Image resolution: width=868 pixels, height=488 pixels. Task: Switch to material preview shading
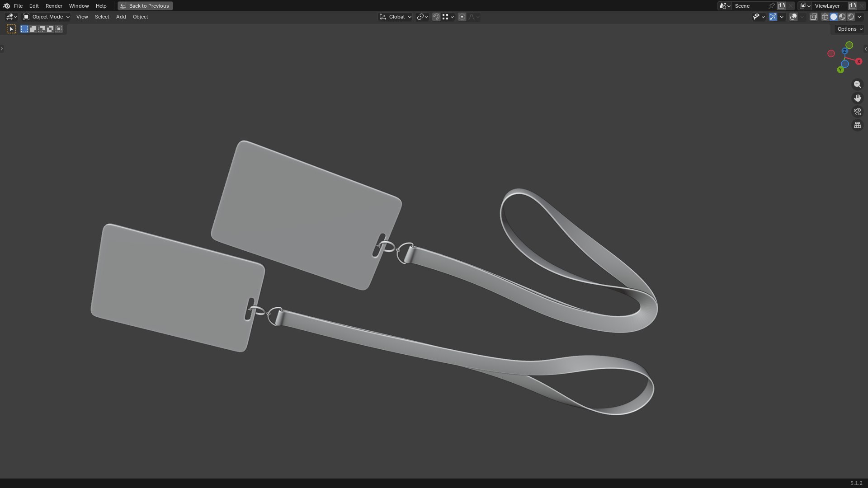[x=842, y=17]
